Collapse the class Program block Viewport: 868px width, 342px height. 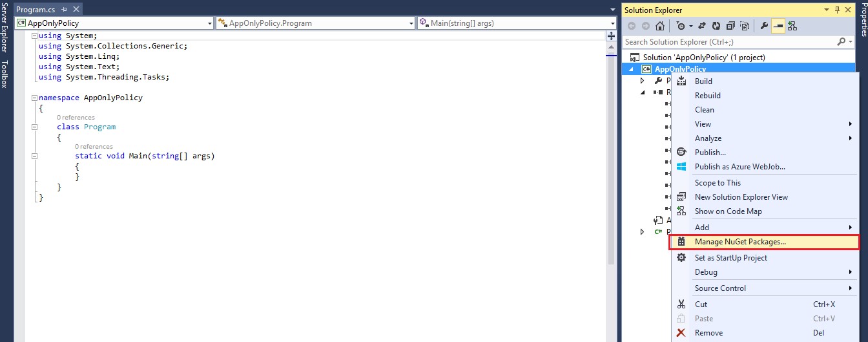(x=34, y=127)
